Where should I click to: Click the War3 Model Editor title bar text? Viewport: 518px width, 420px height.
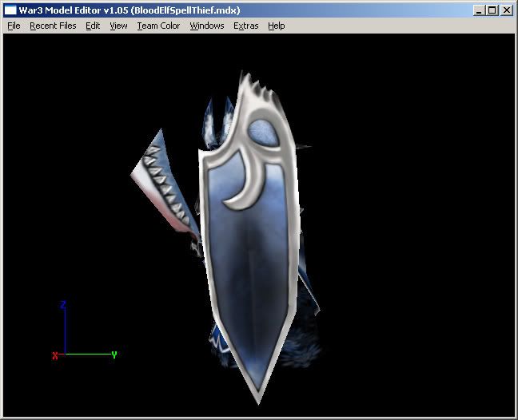point(129,10)
